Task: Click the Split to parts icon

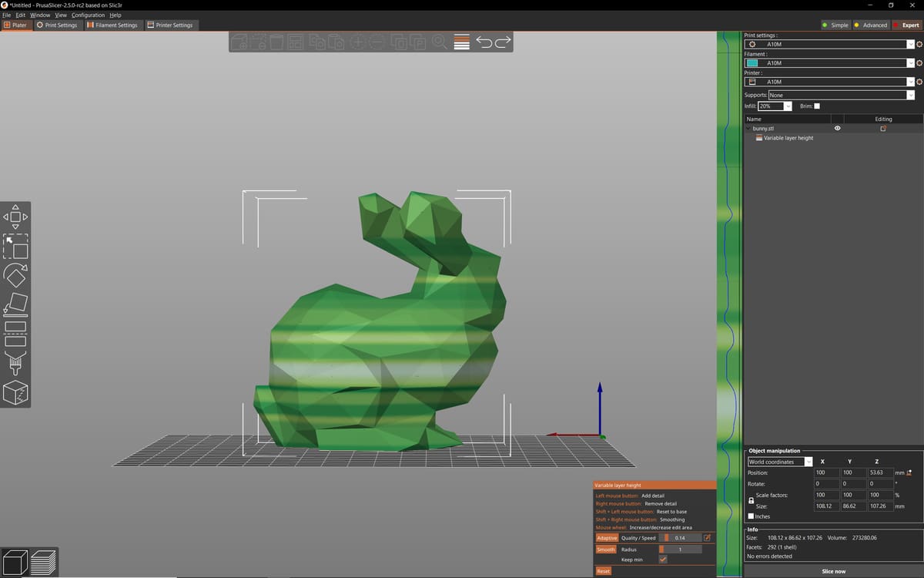Action: (417, 42)
